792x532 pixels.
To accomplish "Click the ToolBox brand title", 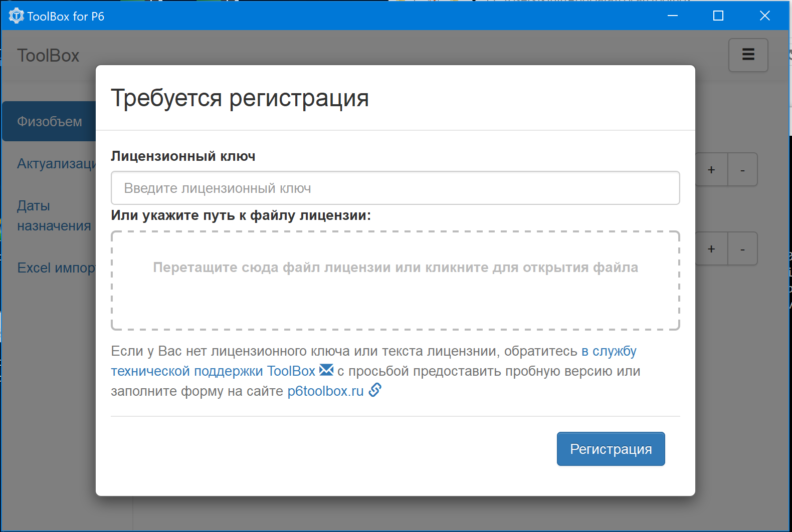I will click(48, 56).
